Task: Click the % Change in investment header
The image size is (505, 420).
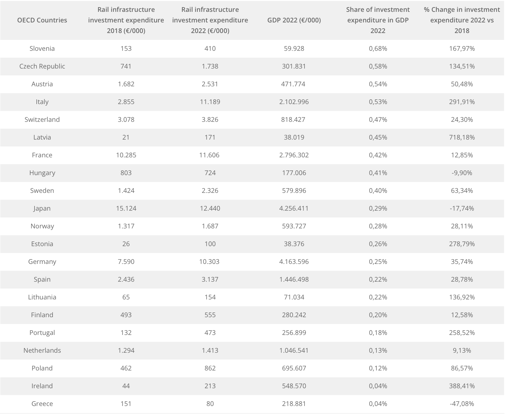Action: coord(462,20)
